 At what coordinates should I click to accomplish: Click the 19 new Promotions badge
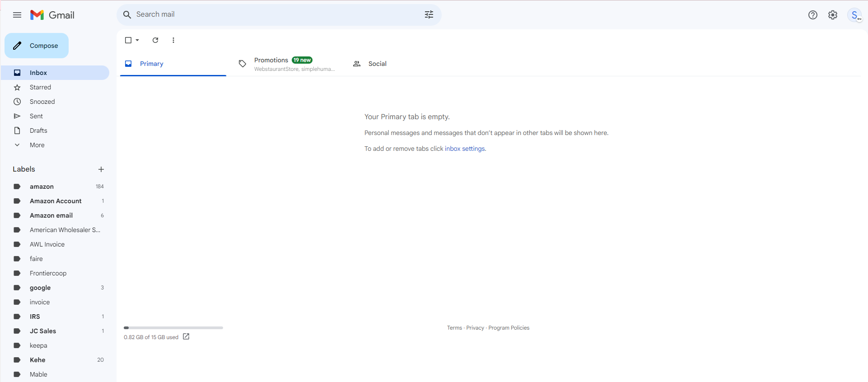pos(302,60)
